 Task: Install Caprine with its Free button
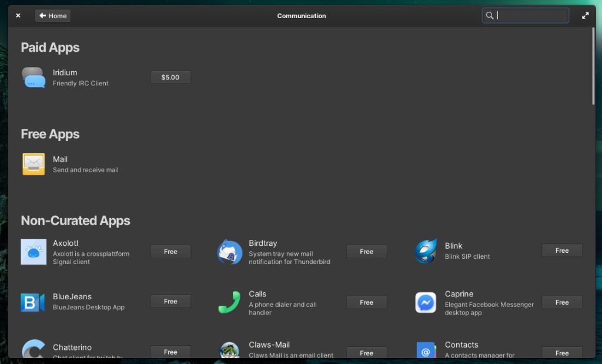562,302
